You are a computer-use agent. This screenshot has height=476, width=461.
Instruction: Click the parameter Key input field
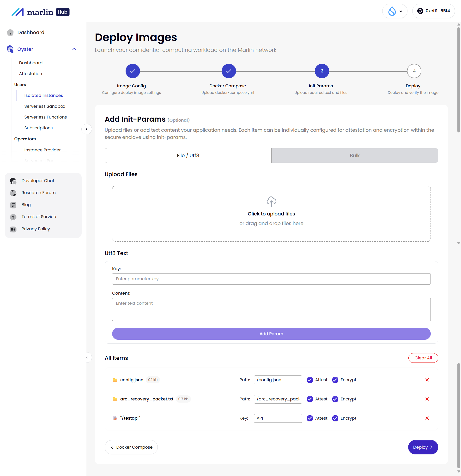(271, 279)
